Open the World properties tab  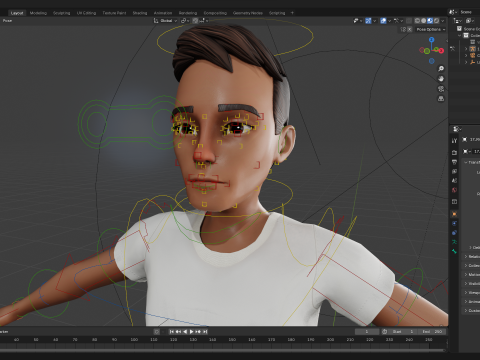point(454,190)
